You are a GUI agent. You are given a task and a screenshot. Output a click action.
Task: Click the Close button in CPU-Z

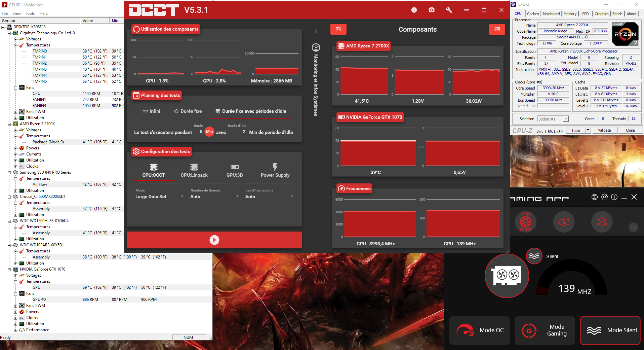[x=630, y=130]
